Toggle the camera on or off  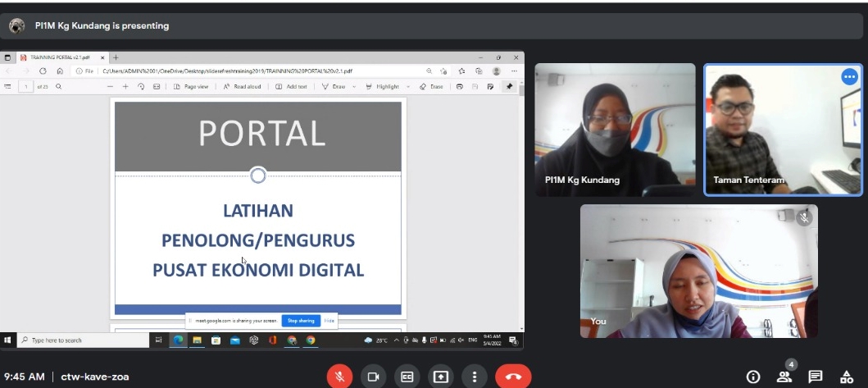click(x=373, y=377)
